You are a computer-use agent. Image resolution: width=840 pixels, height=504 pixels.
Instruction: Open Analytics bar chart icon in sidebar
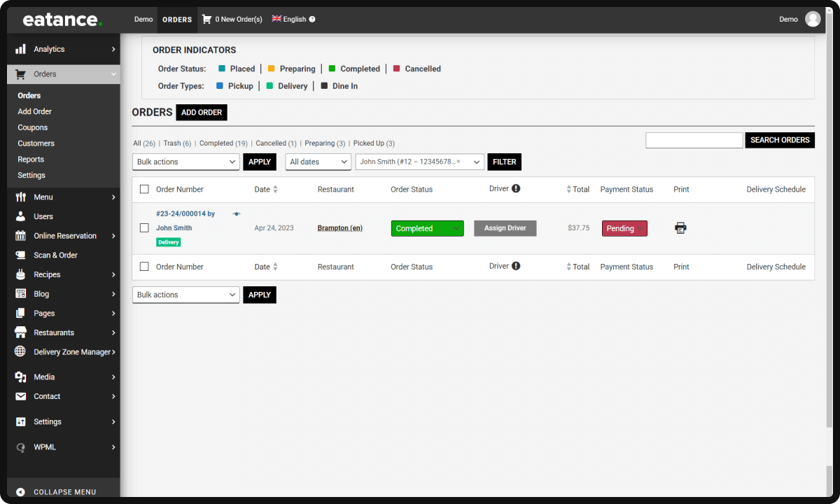coord(20,49)
